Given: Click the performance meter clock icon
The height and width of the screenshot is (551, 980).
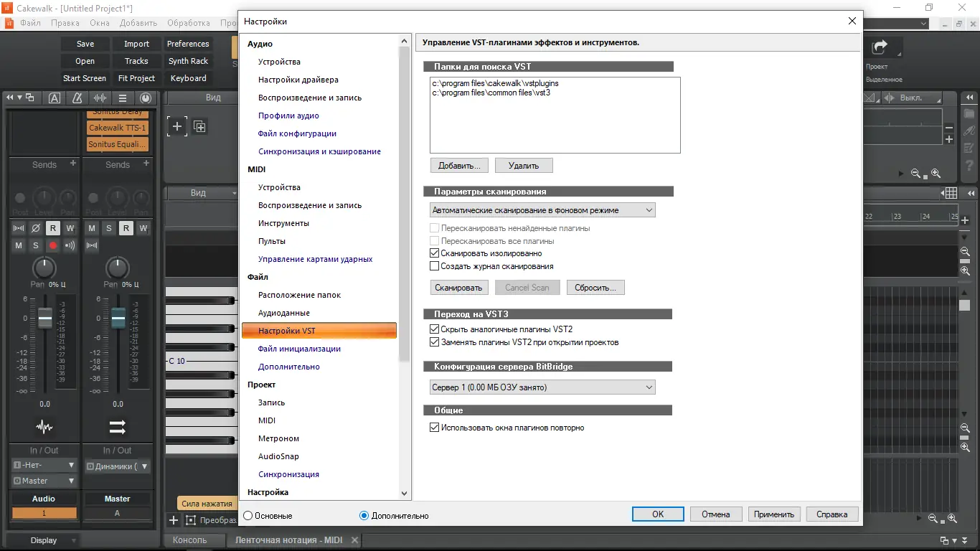Looking at the screenshot, I should (x=146, y=98).
